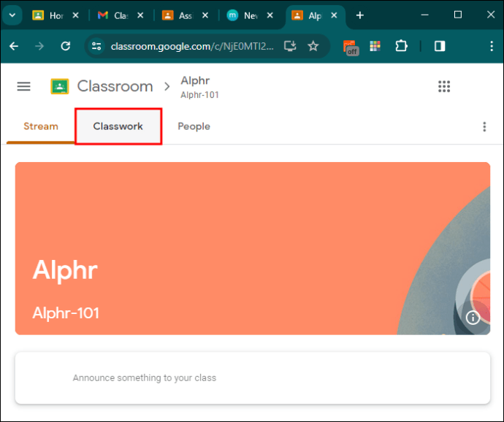The image size is (504, 422).
Task: Bookmark this page with the star icon
Action: [x=313, y=46]
